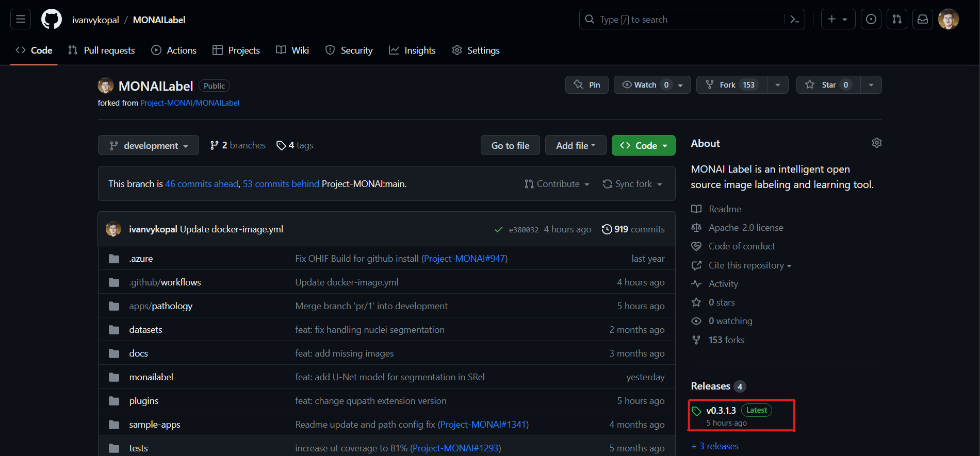Switch to the Security tab
The width and height of the screenshot is (980, 456).
point(349,50)
